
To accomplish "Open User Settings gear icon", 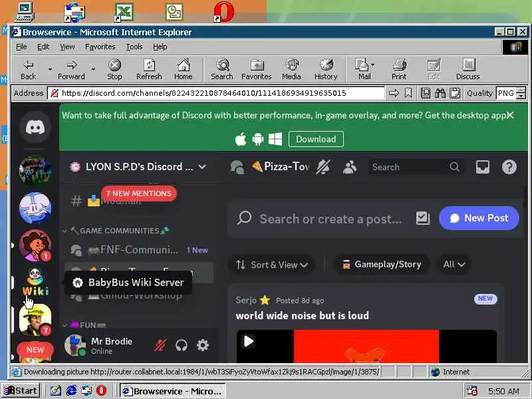I will (203, 345).
